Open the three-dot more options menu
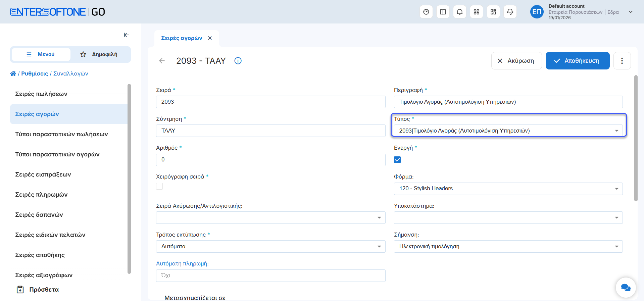Viewport: 644px width, 301px height. pyautogui.click(x=622, y=61)
